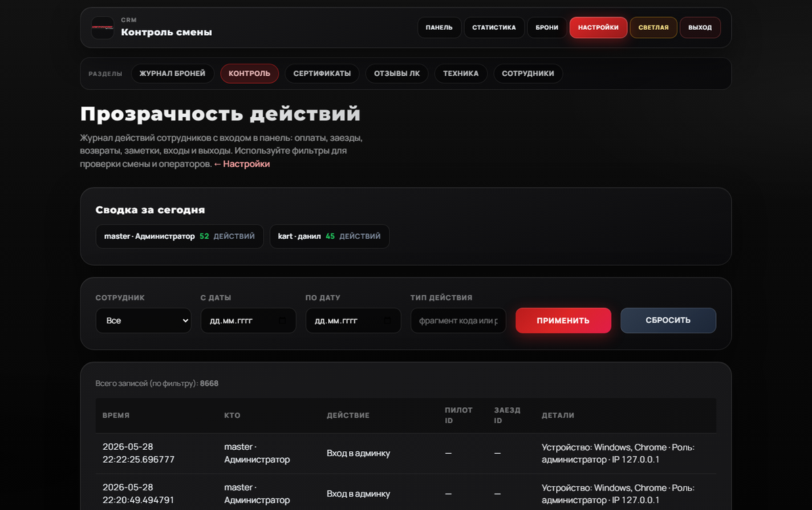Viewport: 812px width, 510px height.
Task: Click master · Администратор in 22:22:25 row
Action: [257, 453]
